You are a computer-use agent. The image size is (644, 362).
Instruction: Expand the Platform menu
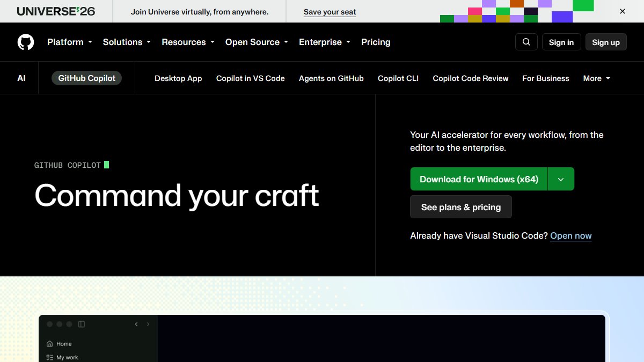pos(70,42)
